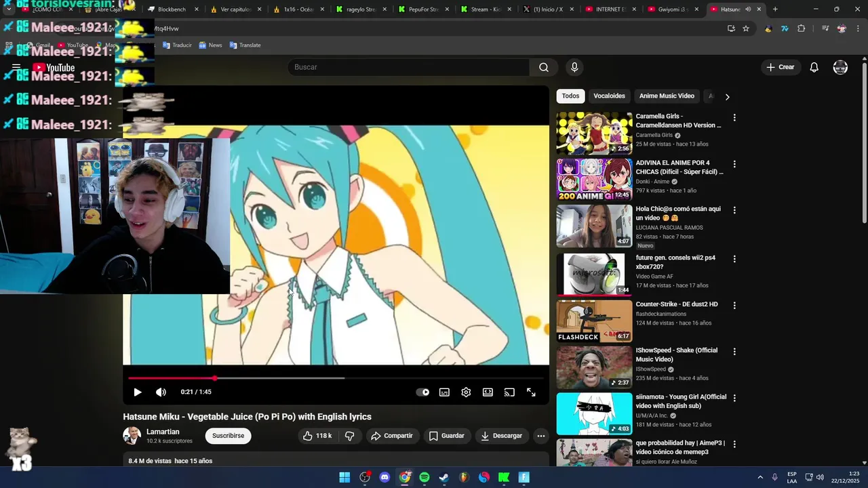Open Chrome media controls icon

click(x=825, y=28)
